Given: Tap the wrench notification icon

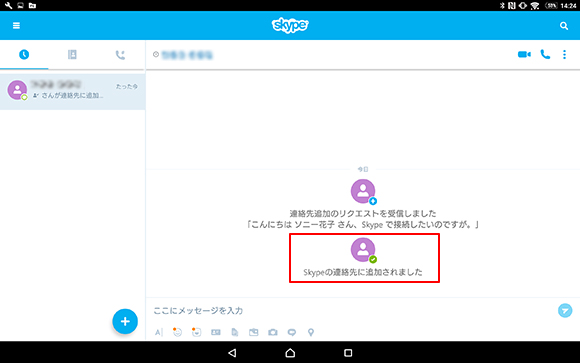Looking at the screenshot, I should pyautogui.click(x=8, y=5).
